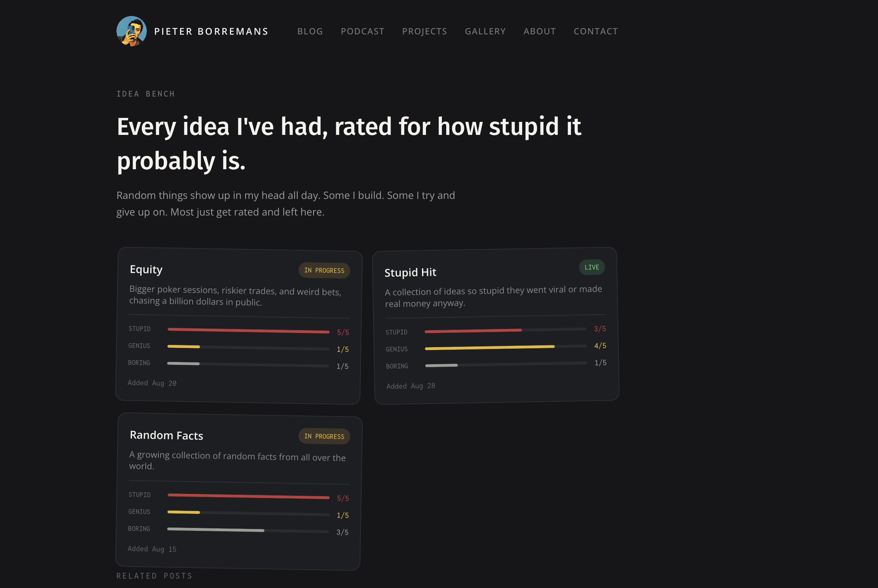Image resolution: width=878 pixels, height=588 pixels.
Task: Navigate to Contact
Action: click(596, 31)
